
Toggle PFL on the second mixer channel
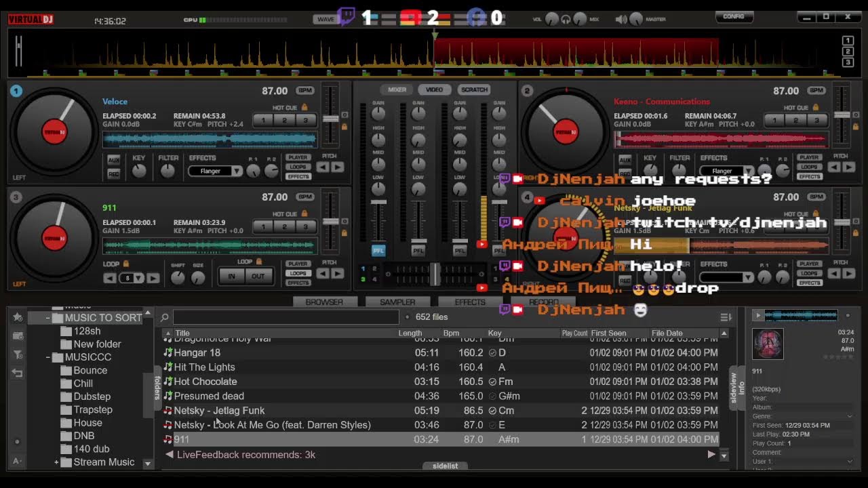418,251
